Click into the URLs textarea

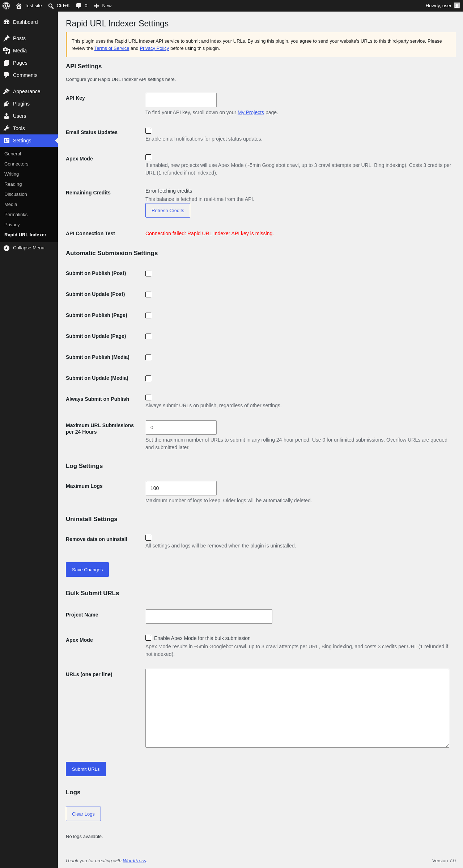coord(297,708)
